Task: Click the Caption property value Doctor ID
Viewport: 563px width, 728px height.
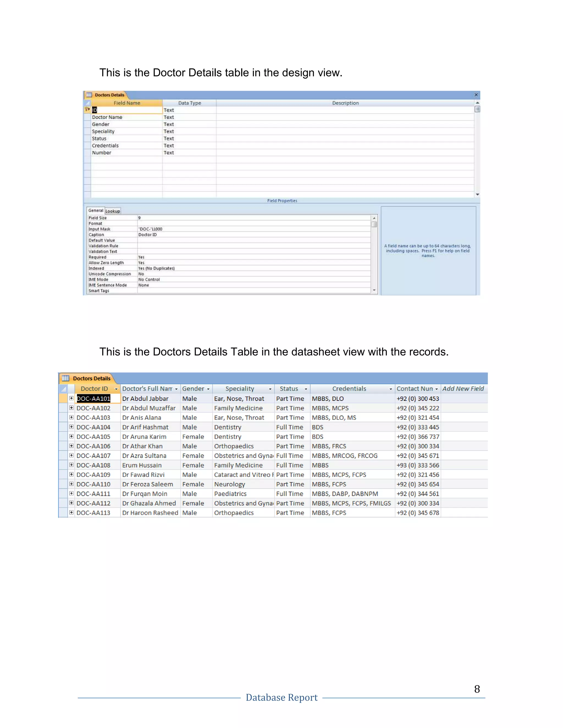Action: pyautogui.click(x=254, y=235)
